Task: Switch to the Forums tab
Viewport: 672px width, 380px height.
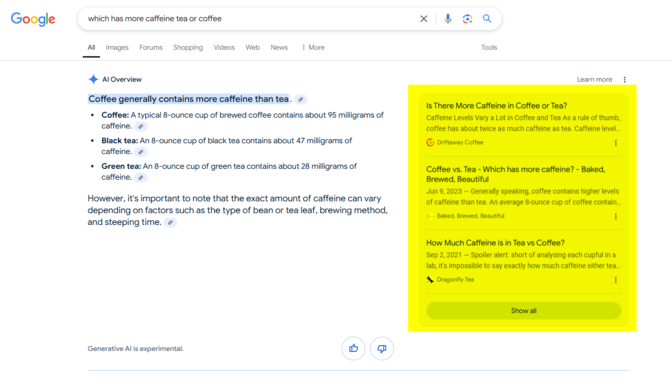Action: [x=151, y=48]
